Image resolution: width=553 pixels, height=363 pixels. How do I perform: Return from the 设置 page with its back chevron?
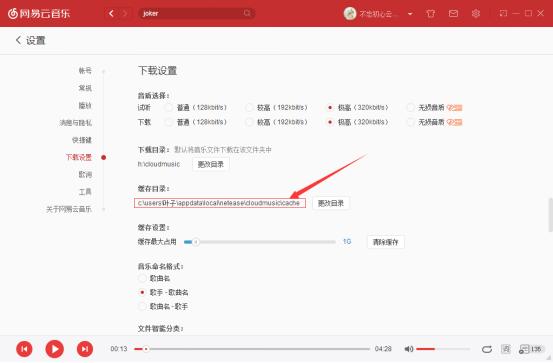click(x=18, y=40)
